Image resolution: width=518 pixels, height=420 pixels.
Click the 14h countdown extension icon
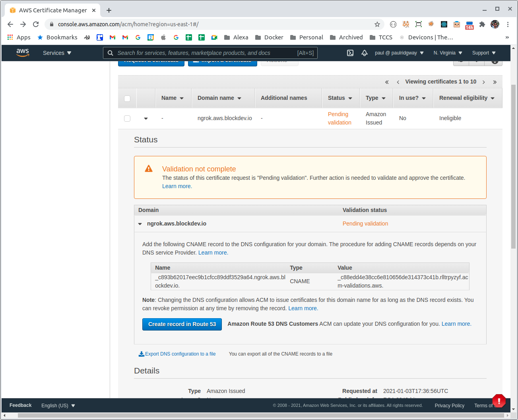[x=469, y=24]
